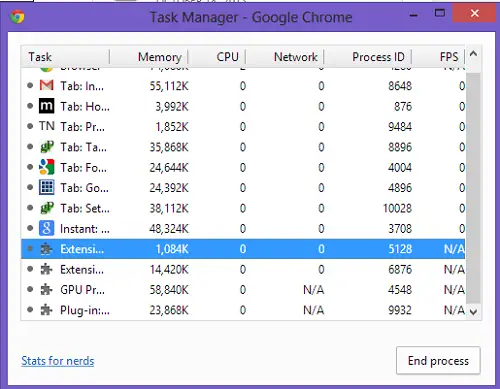Click the blue Google icon in the Instant row
This screenshot has height=389, width=500.
click(x=46, y=228)
